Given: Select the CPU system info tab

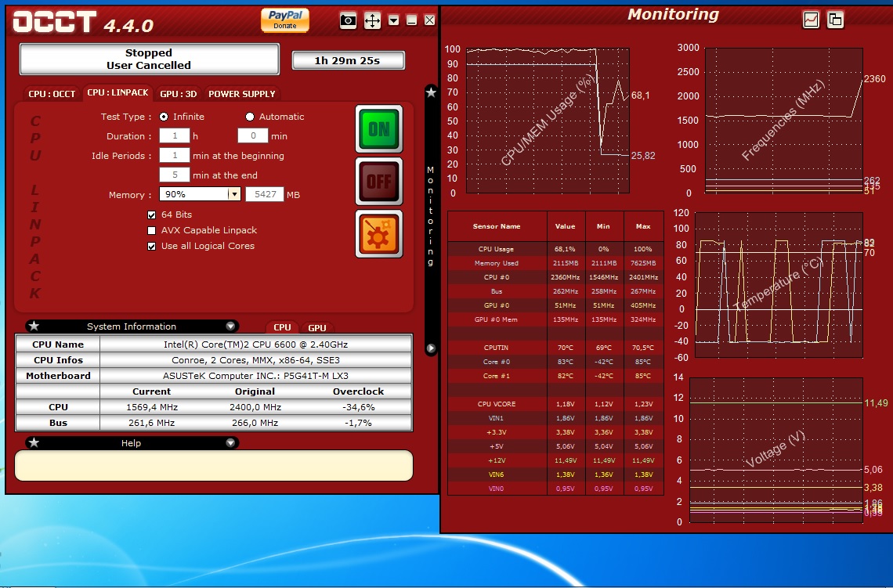Looking at the screenshot, I should pyautogui.click(x=283, y=327).
